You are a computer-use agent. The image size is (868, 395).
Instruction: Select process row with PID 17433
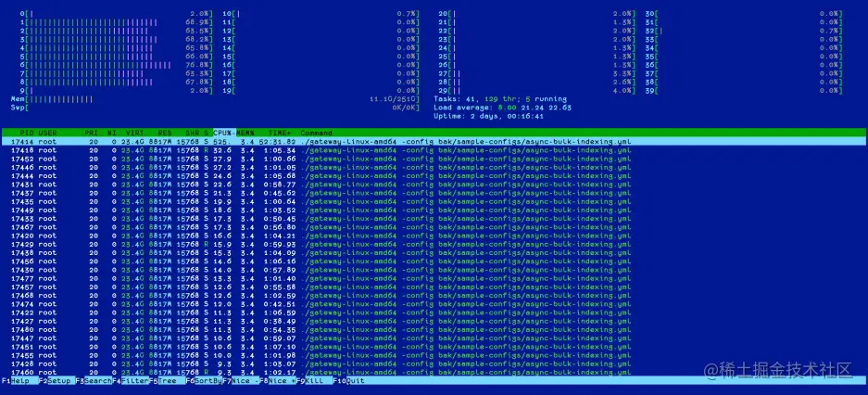(434, 218)
